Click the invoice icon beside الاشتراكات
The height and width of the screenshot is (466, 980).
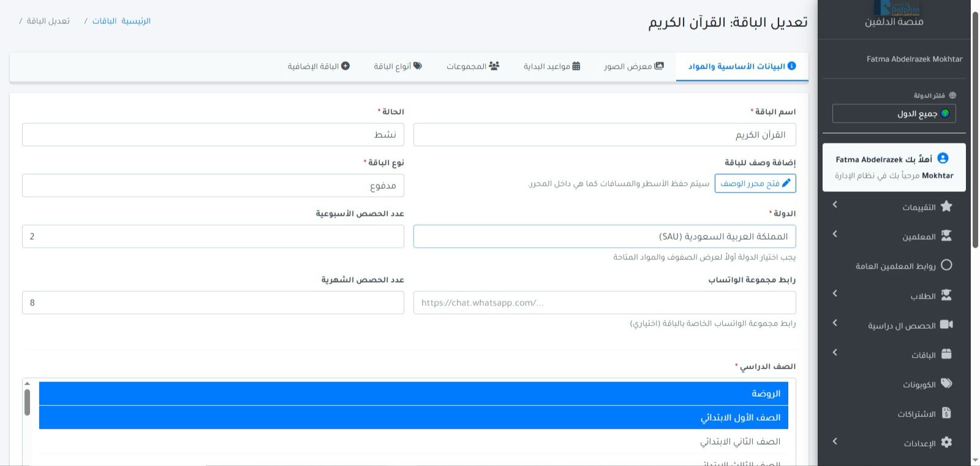946,413
